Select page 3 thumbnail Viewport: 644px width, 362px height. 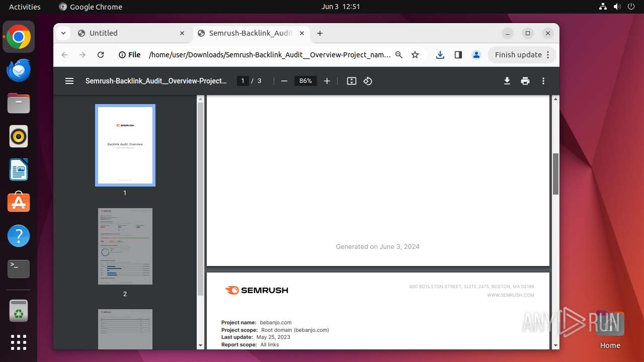pyautogui.click(x=125, y=329)
